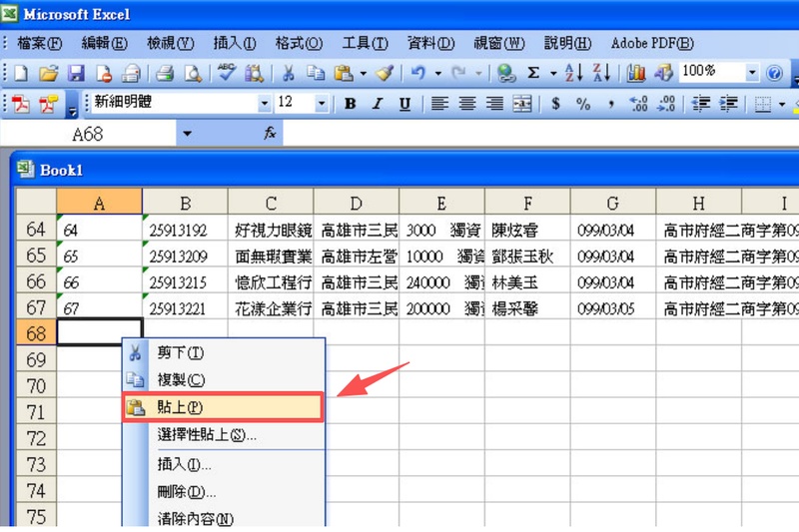Click the Print icon in toolbar
Image resolution: width=799 pixels, height=532 pixels.
coord(165,73)
